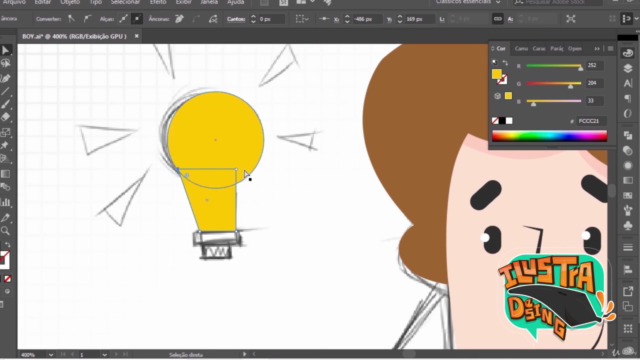Select the Perspective Grid tool
This screenshot has width=640, height=360.
click(x=5, y=159)
